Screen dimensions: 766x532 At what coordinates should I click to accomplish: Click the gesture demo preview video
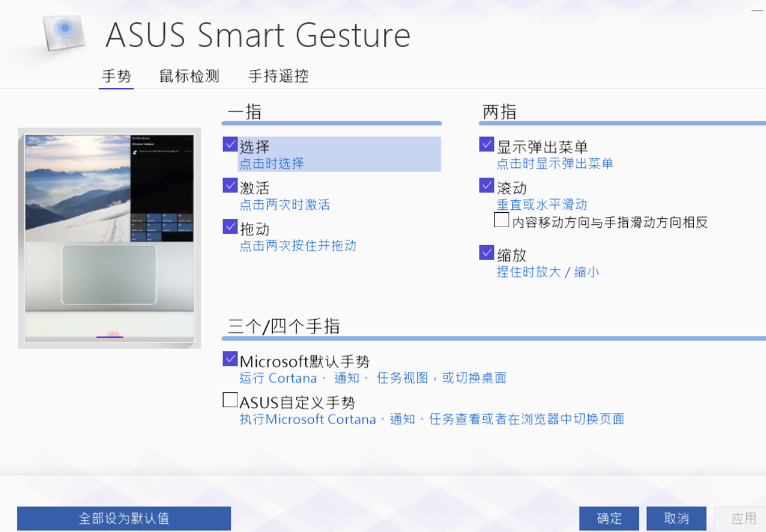click(109, 238)
